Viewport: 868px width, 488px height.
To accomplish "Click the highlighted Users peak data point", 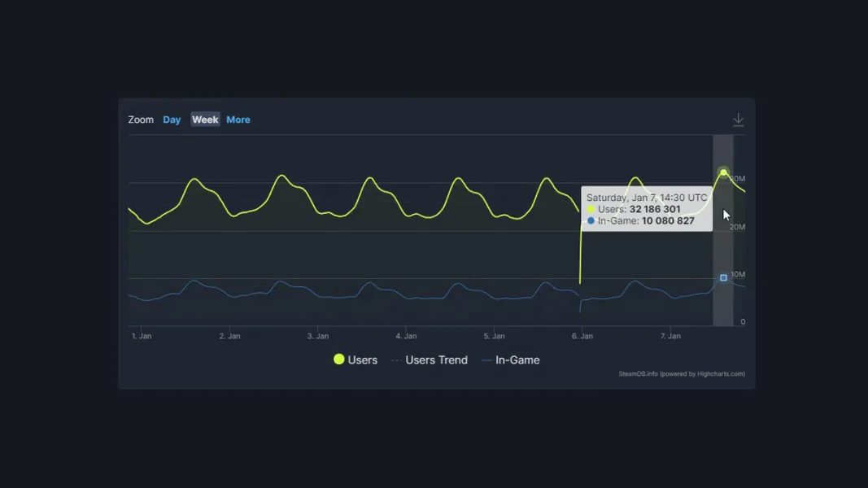I will 723,172.
